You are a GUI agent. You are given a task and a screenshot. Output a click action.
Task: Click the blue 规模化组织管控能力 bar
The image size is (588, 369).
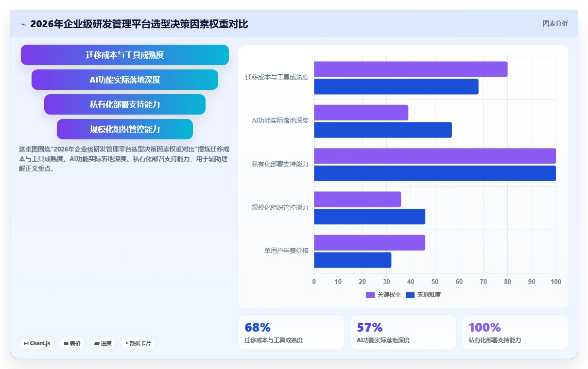click(369, 217)
